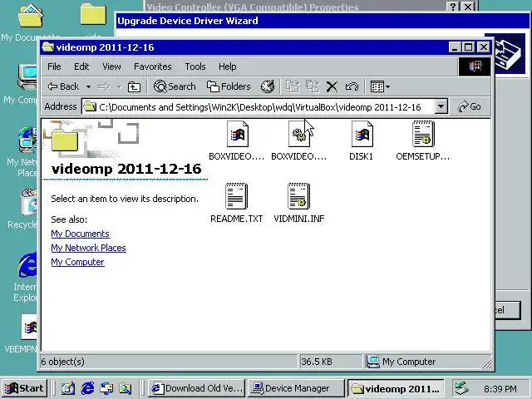Open the Views dropdown button
The image size is (532, 399).
pos(380,86)
